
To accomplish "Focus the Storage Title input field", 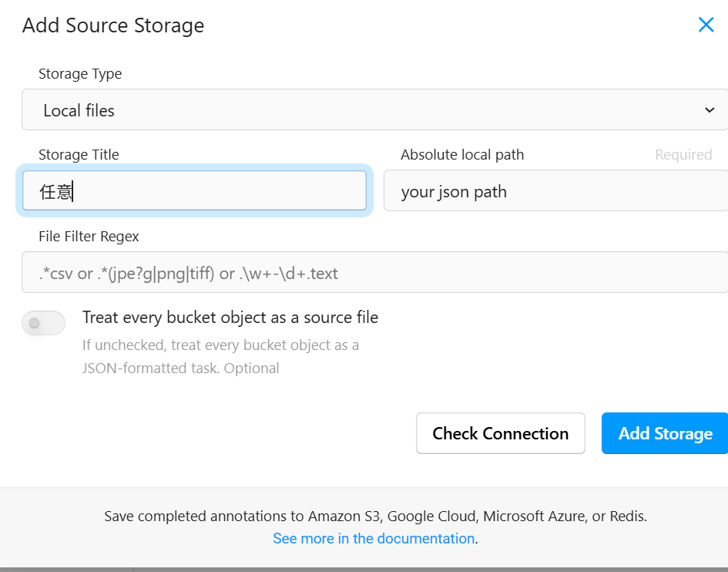I will [194, 191].
